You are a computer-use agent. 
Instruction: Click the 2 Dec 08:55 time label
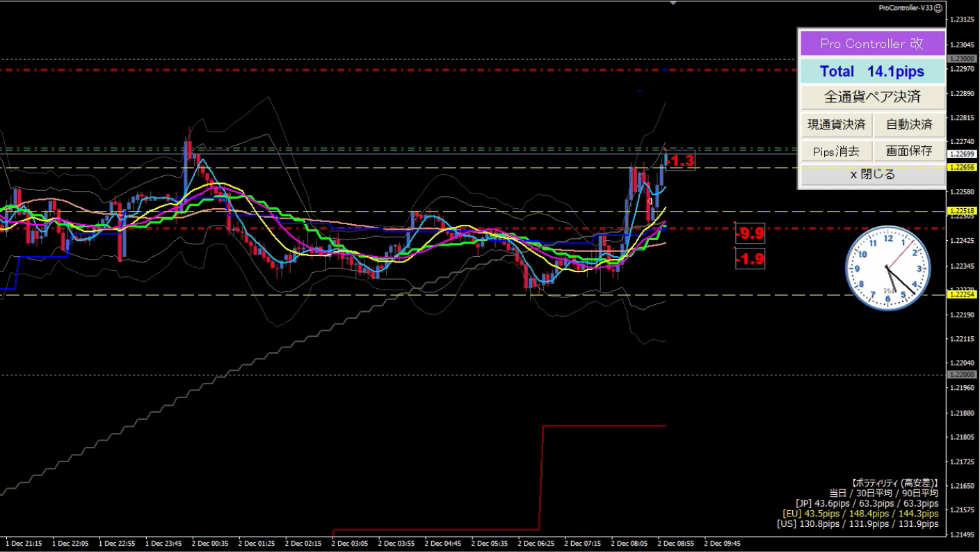(x=675, y=543)
